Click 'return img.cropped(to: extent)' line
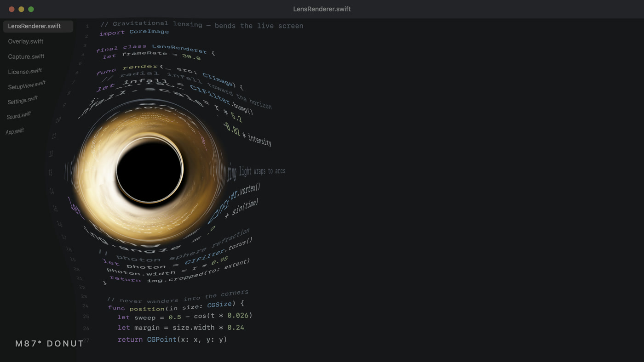 (x=180, y=272)
